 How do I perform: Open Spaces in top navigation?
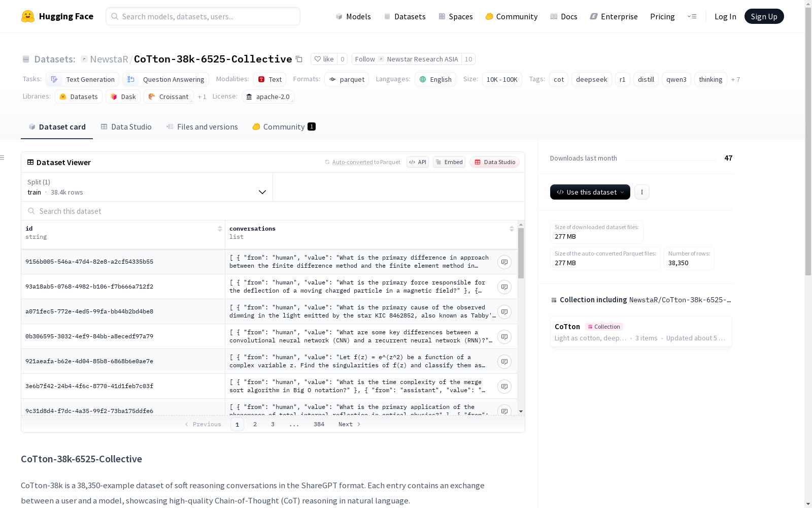coord(456,16)
